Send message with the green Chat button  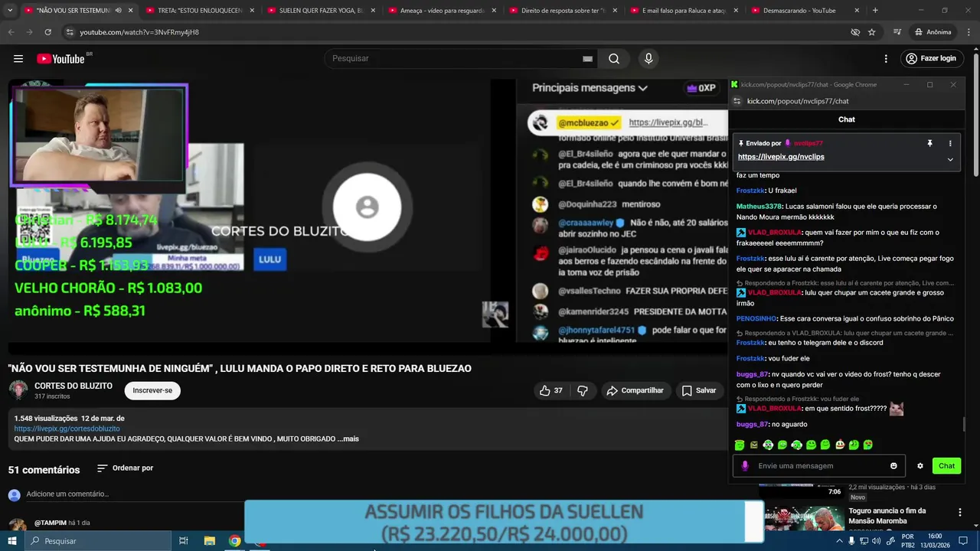946,466
